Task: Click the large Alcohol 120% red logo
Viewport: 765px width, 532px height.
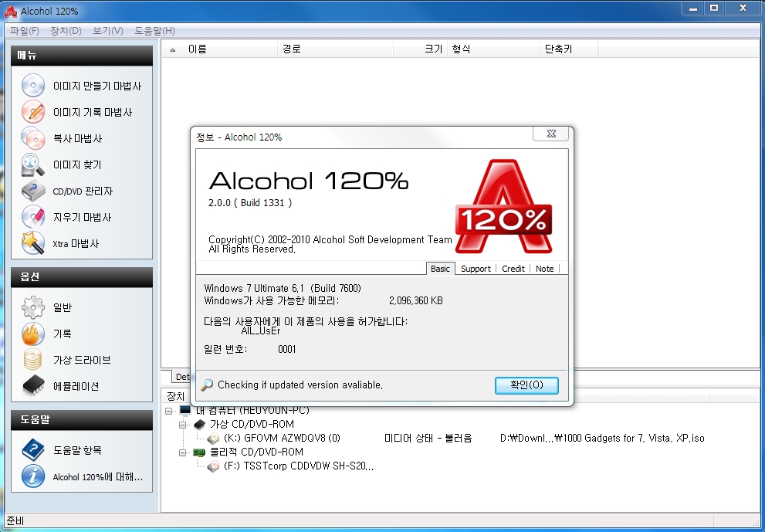Action: [x=503, y=206]
